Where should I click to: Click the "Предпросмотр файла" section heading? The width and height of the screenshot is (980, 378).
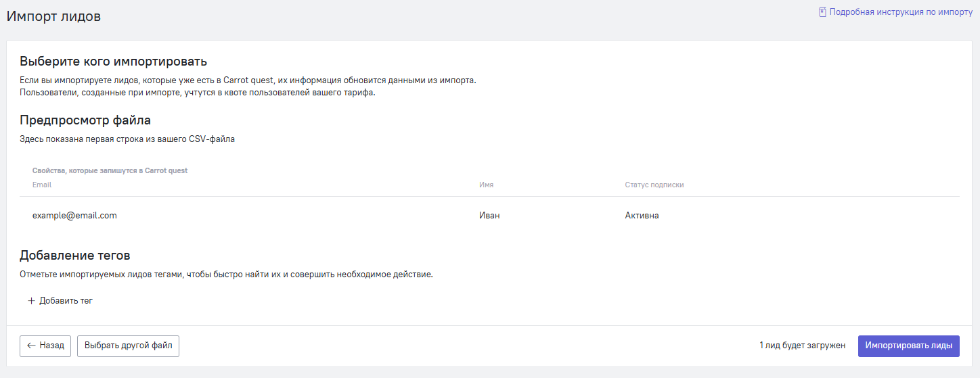85,120
